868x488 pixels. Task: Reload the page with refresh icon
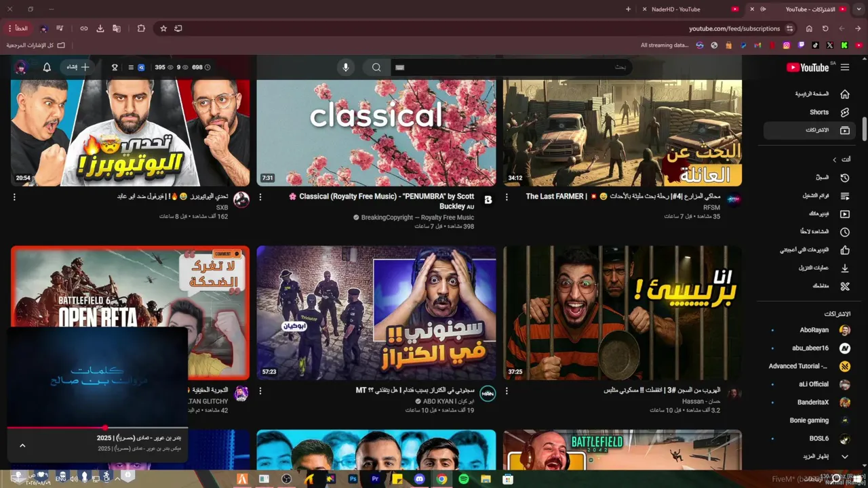(825, 28)
